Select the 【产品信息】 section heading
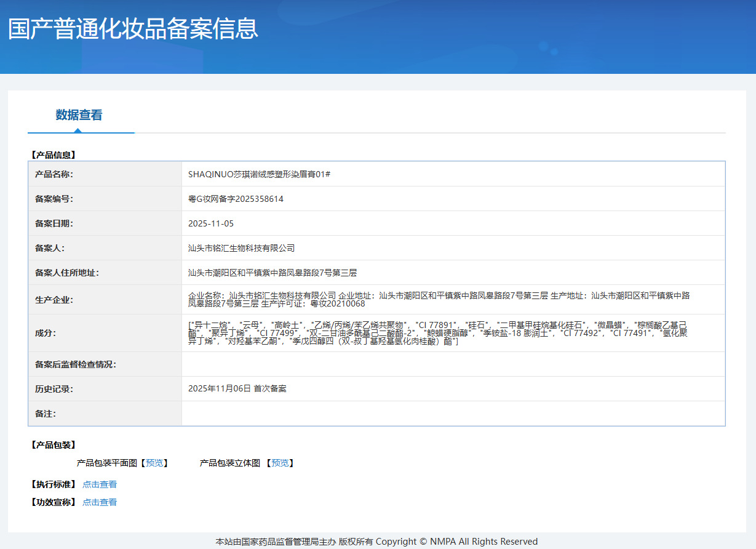This screenshot has height=549, width=756. click(x=52, y=155)
